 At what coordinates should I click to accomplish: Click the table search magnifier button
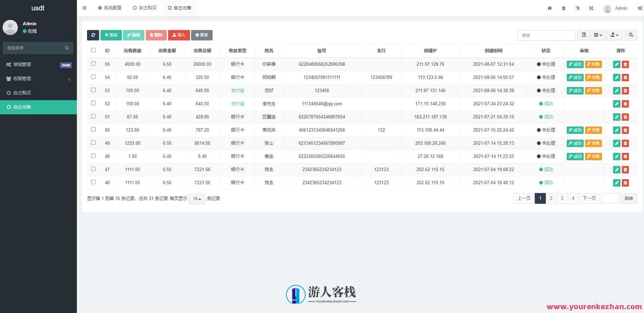coord(631,35)
